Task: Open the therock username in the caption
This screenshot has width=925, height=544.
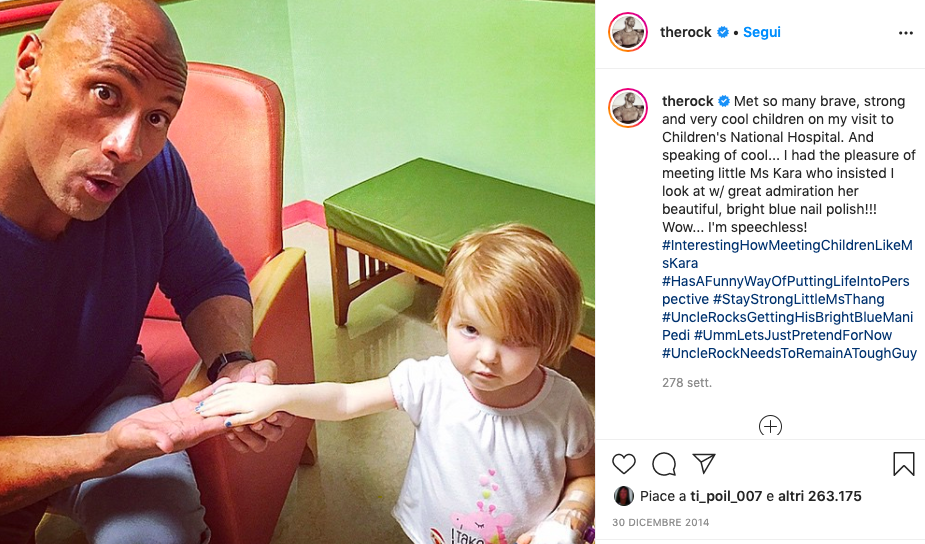Action: pyautogui.click(x=688, y=101)
